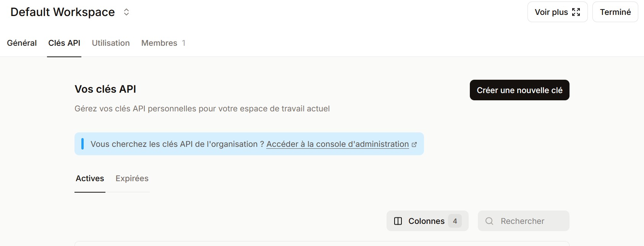Select the Actives filter tab
Image resolution: width=644 pixels, height=246 pixels.
[x=89, y=178]
